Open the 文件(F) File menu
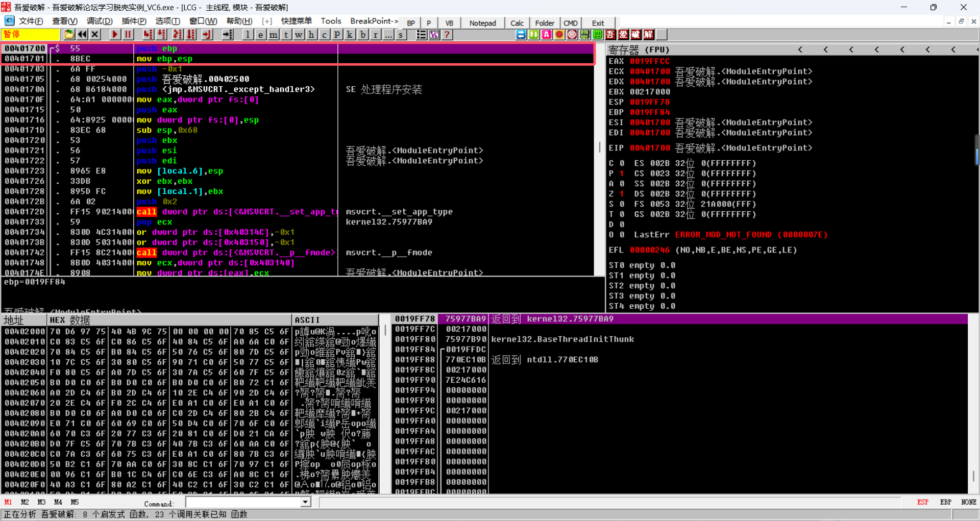 pos(31,21)
